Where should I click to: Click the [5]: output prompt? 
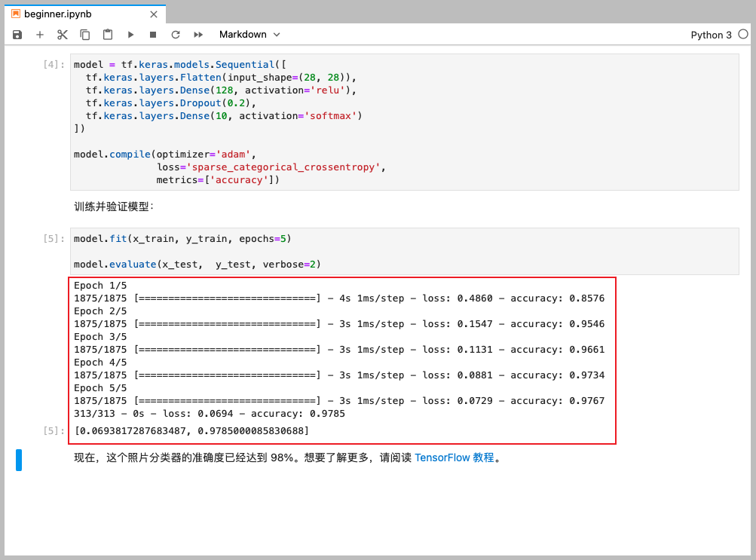click(x=51, y=430)
